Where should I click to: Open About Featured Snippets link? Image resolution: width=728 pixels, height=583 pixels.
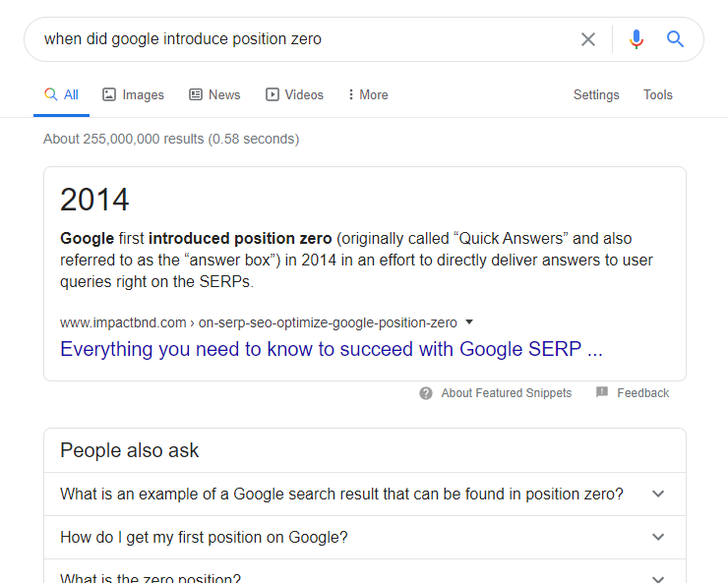(x=506, y=393)
